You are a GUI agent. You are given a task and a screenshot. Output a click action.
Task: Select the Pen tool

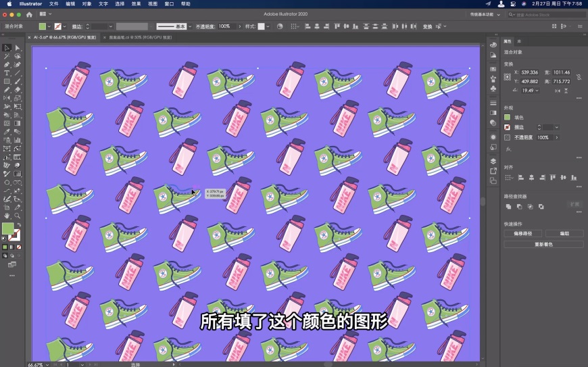6,64
